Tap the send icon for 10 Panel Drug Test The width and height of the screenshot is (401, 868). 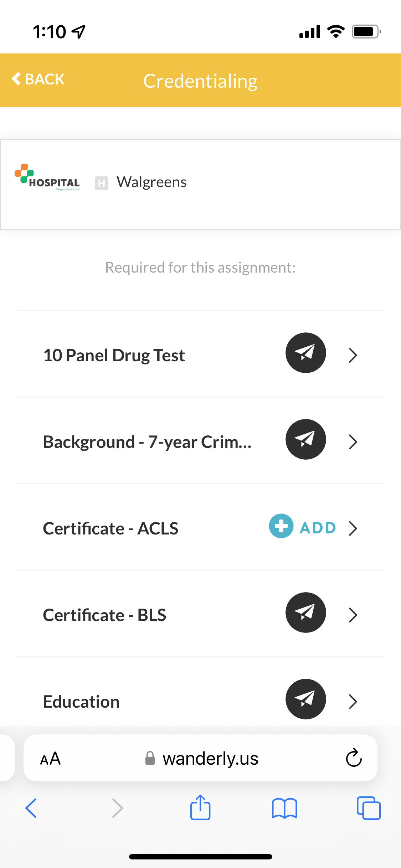[305, 353]
